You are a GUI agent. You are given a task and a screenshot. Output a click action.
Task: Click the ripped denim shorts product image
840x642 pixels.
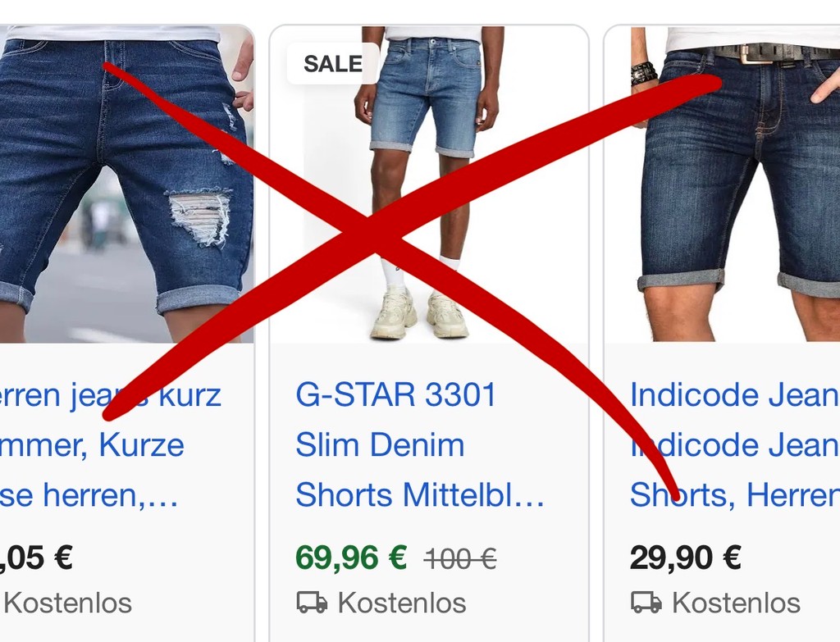(126, 184)
